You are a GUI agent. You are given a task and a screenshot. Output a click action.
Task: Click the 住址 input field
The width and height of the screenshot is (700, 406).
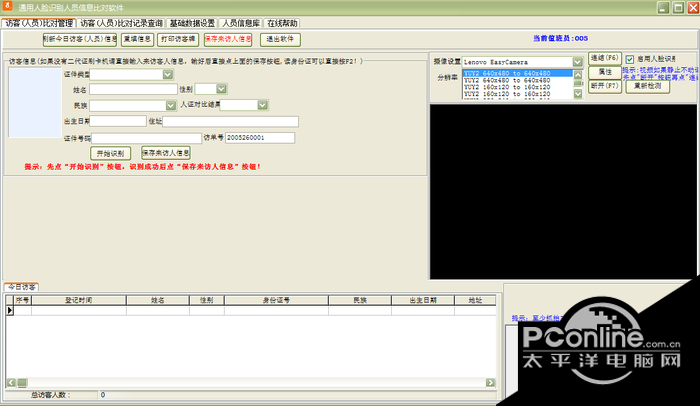[x=230, y=121]
